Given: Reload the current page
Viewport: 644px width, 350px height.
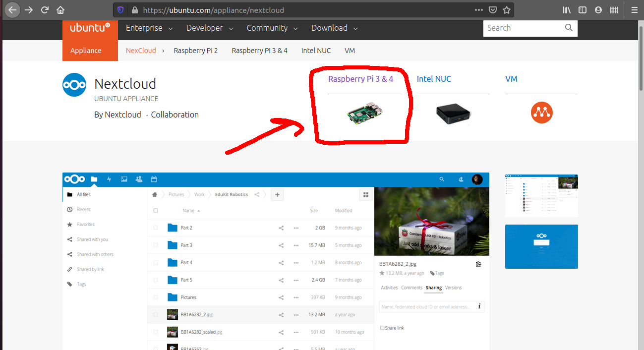Looking at the screenshot, I should (45, 10).
